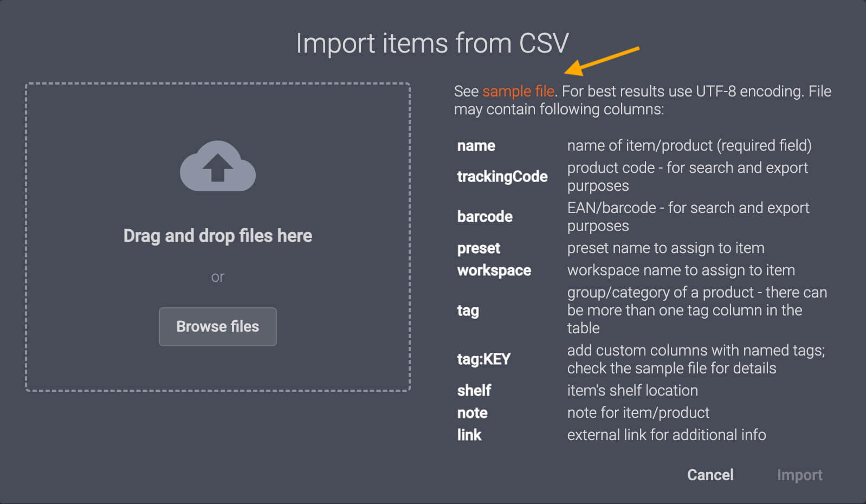
Task: Click the Browse files button
Action: [x=217, y=326]
